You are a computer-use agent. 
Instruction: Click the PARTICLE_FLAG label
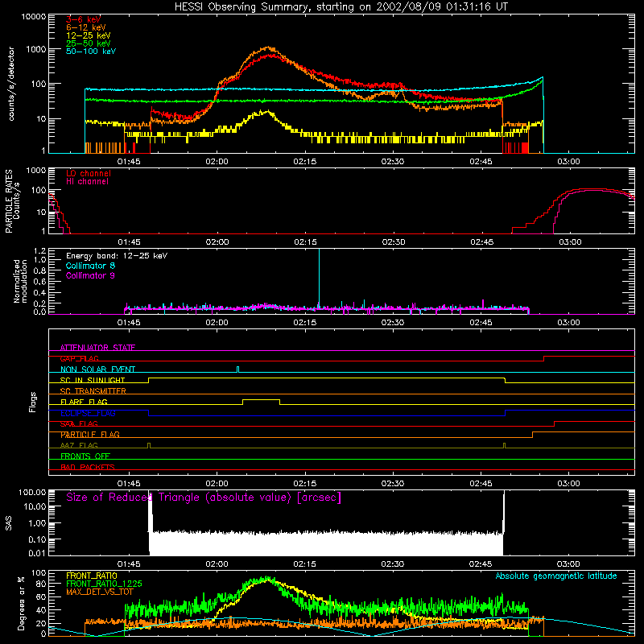tap(90, 434)
